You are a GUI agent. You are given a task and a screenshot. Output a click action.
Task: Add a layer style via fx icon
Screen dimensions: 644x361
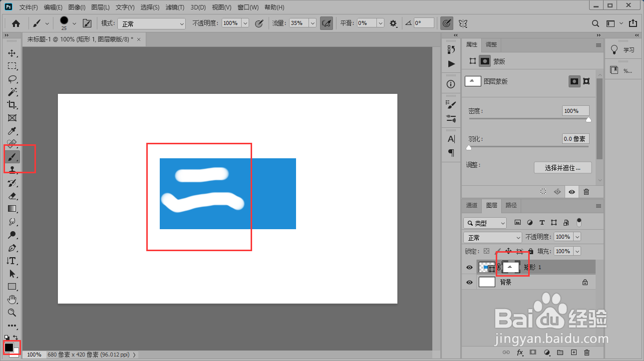[x=520, y=353]
